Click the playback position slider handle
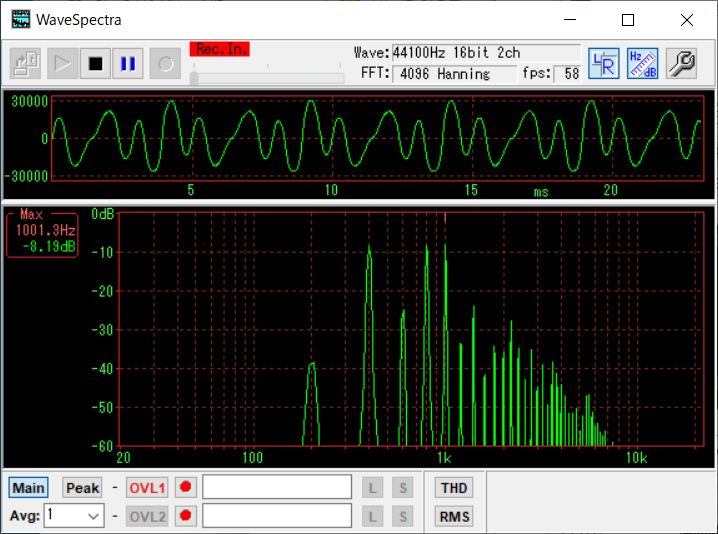This screenshot has height=534, width=718. pyautogui.click(x=194, y=77)
